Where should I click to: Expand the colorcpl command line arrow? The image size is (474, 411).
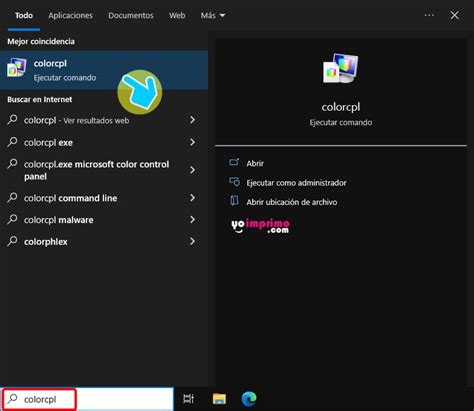[x=192, y=198]
